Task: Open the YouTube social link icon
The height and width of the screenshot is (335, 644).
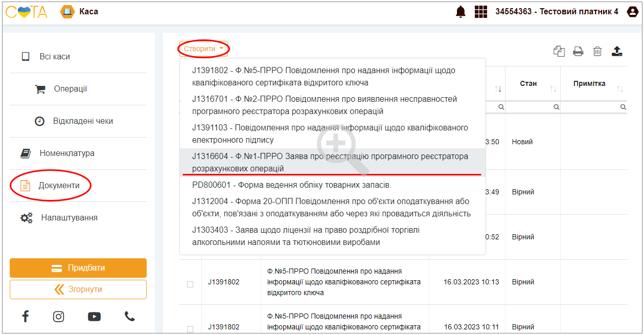Action: coord(94,317)
